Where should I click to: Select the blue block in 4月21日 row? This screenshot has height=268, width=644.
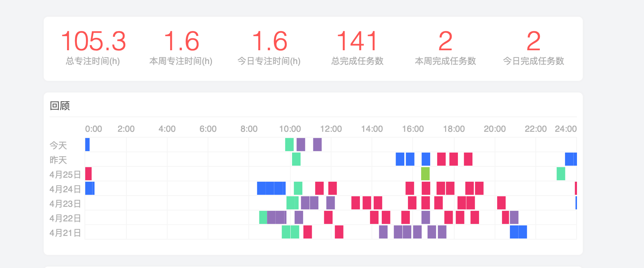pos(518,232)
